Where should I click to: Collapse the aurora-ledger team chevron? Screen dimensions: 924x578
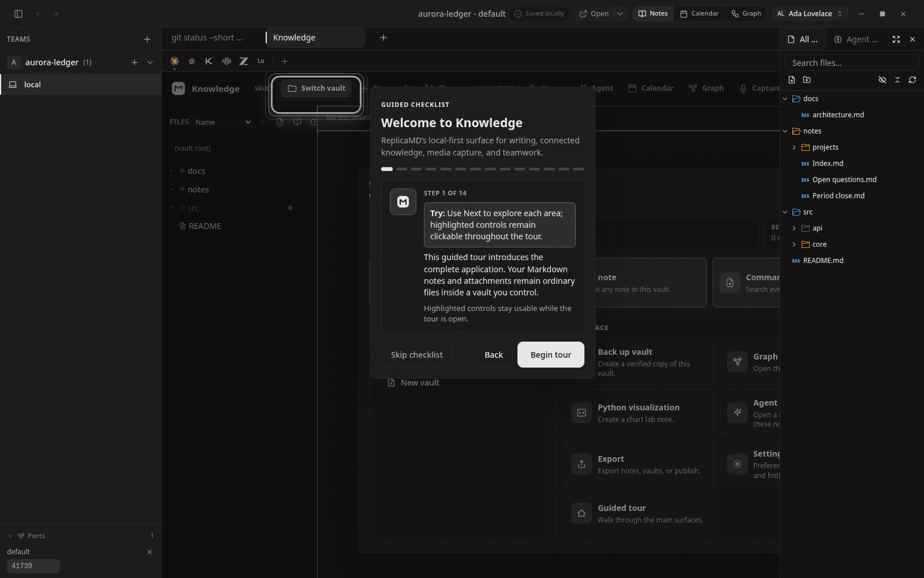150,62
